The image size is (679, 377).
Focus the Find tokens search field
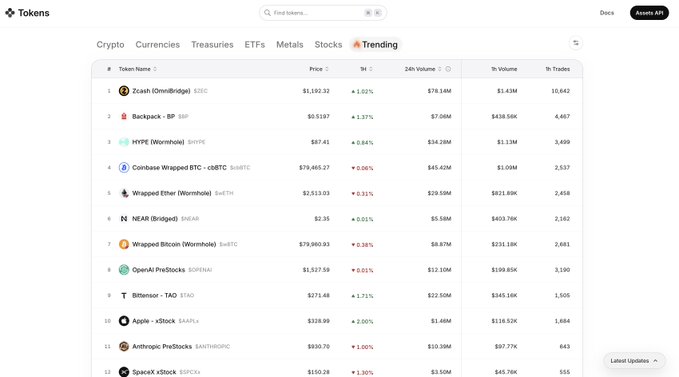coord(323,13)
